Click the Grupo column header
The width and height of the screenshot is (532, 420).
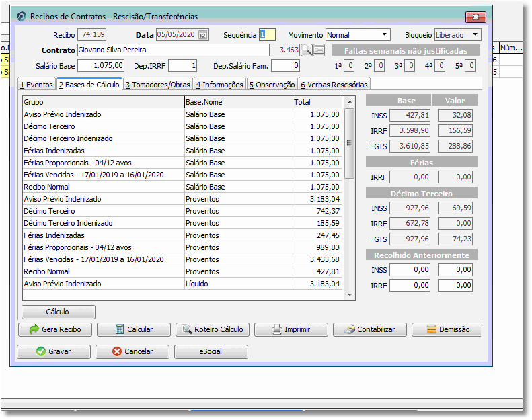pos(104,102)
